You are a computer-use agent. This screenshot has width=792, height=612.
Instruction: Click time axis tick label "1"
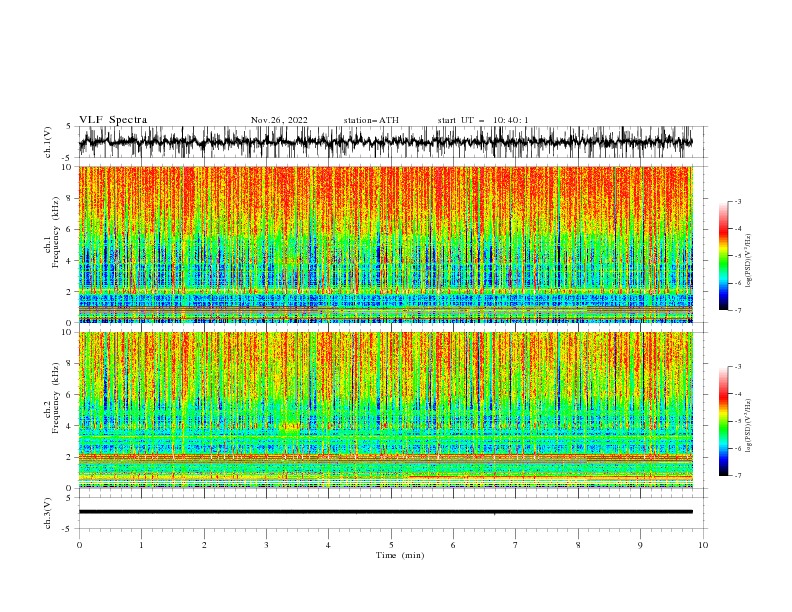141,545
